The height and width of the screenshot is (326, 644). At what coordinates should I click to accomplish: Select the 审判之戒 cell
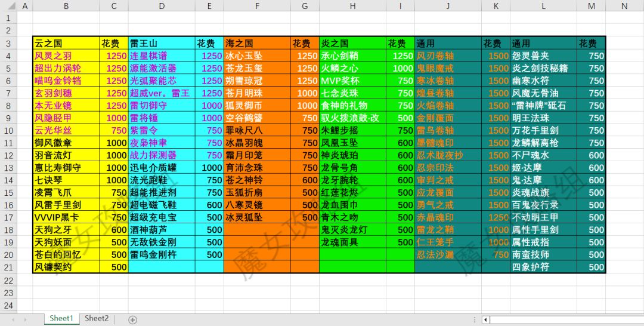[x=448, y=180]
